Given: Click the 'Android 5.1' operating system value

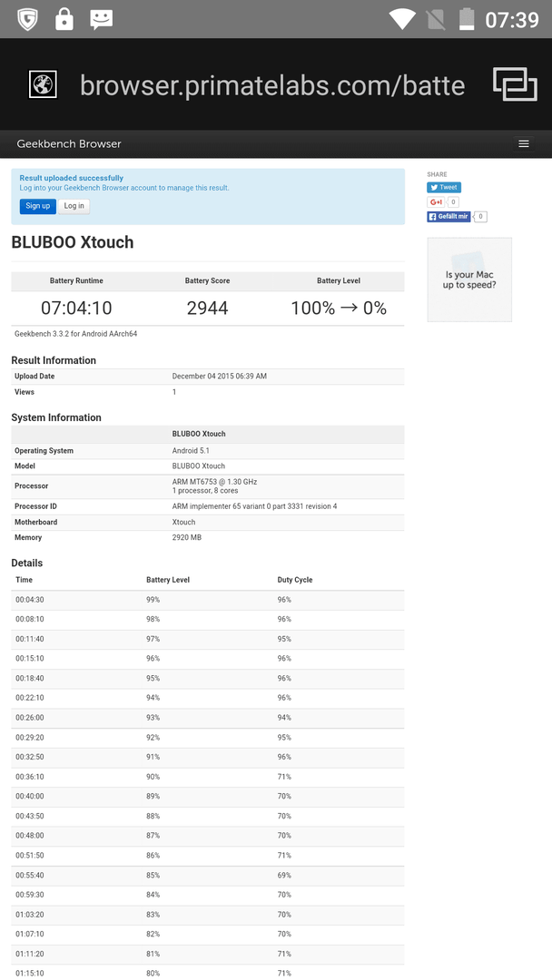Looking at the screenshot, I should (190, 451).
